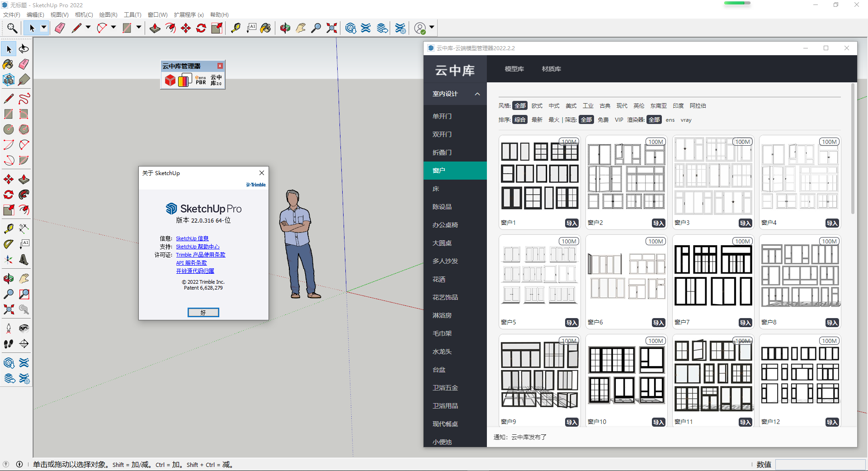Select the Scale tool in top toolbar

pos(217,28)
